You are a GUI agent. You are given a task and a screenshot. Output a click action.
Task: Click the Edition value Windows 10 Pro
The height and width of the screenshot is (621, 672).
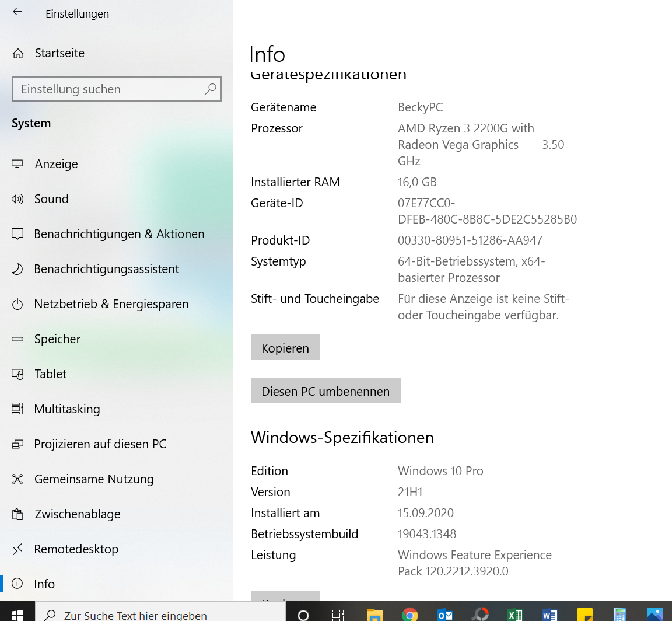pyautogui.click(x=440, y=471)
